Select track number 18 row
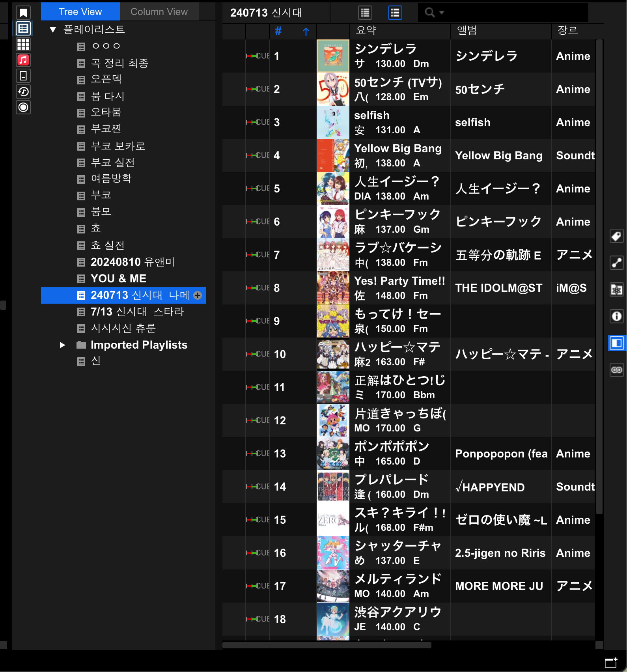 pos(409,619)
